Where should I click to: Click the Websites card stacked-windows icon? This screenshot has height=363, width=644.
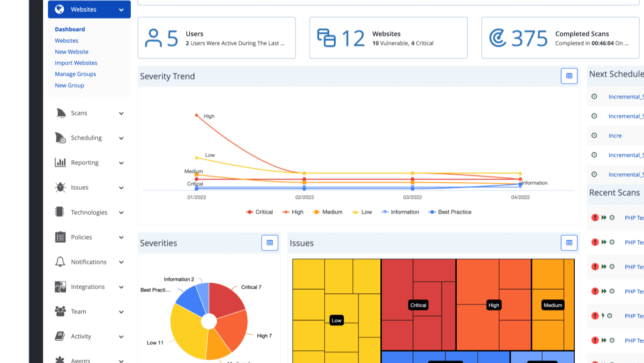[x=326, y=38]
